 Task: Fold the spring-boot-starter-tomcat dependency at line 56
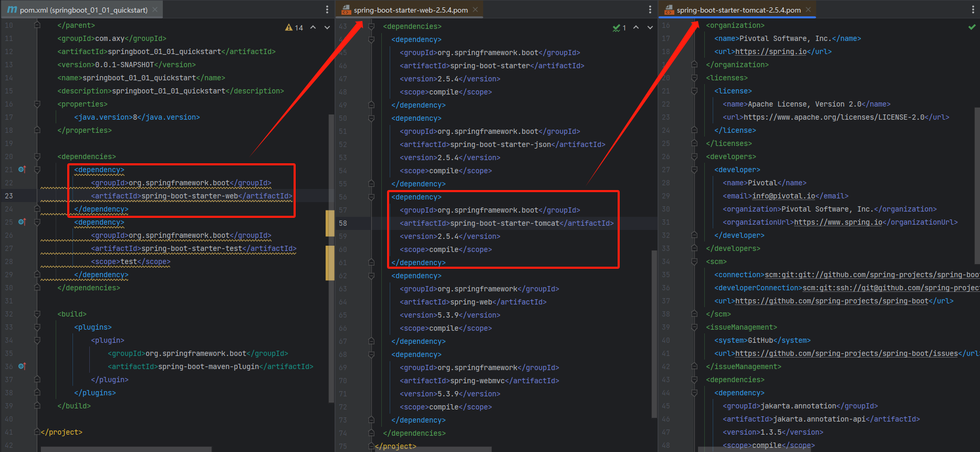[371, 197]
